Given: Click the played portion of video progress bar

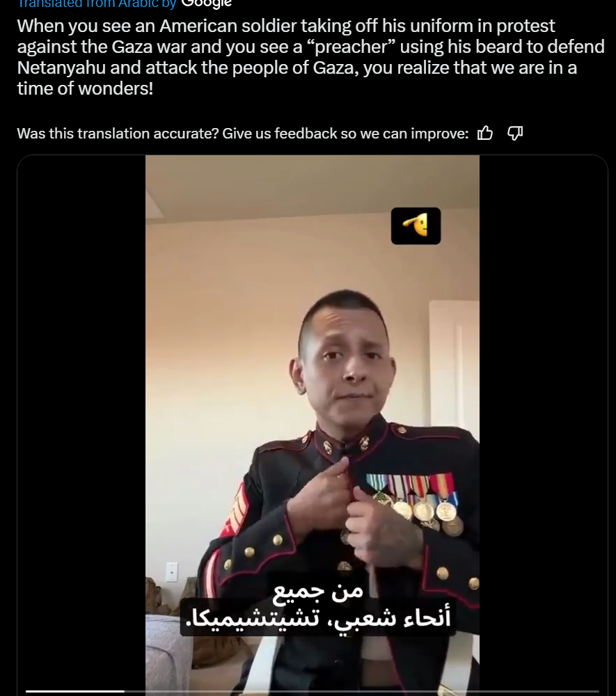Looking at the screenshot, I should [x=75, y=691].
